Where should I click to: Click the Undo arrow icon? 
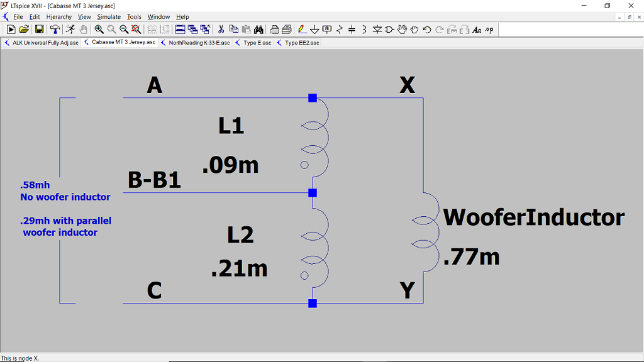click(427, 29)
